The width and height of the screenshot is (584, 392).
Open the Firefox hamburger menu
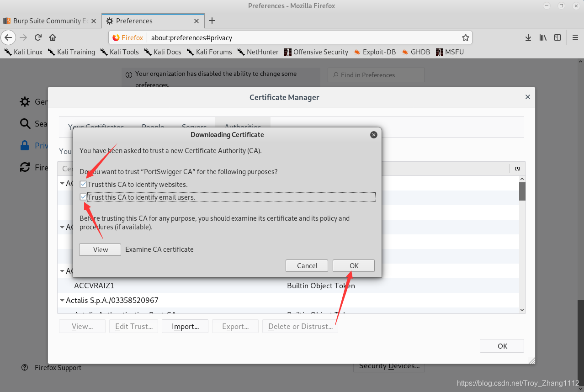click(575, 37)
